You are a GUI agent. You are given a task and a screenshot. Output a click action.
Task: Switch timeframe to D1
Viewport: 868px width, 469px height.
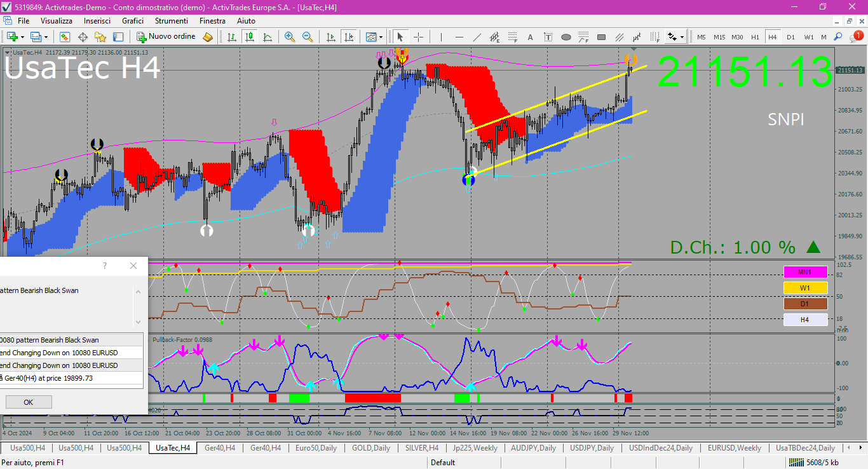(790, 37)
